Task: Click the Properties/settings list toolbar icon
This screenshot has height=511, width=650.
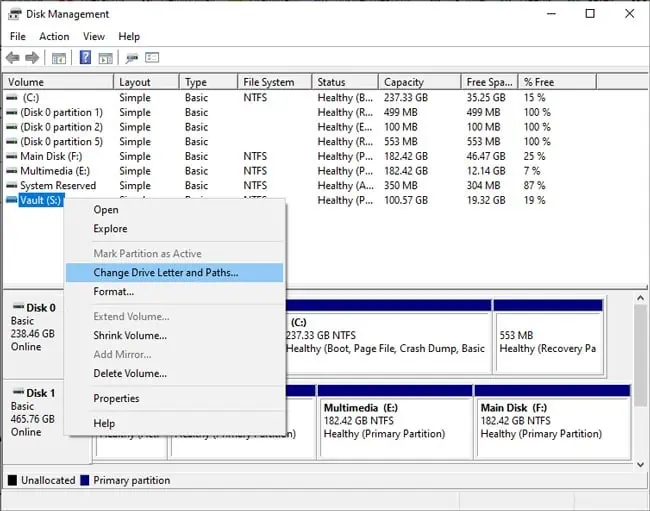Action: pyautogui.click(x=152, y=58)
